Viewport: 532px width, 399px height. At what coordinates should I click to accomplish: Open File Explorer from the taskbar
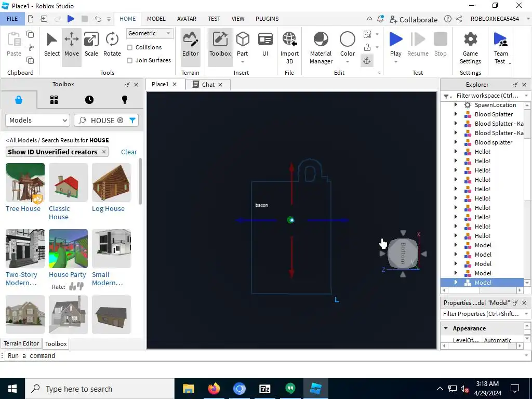188,389
